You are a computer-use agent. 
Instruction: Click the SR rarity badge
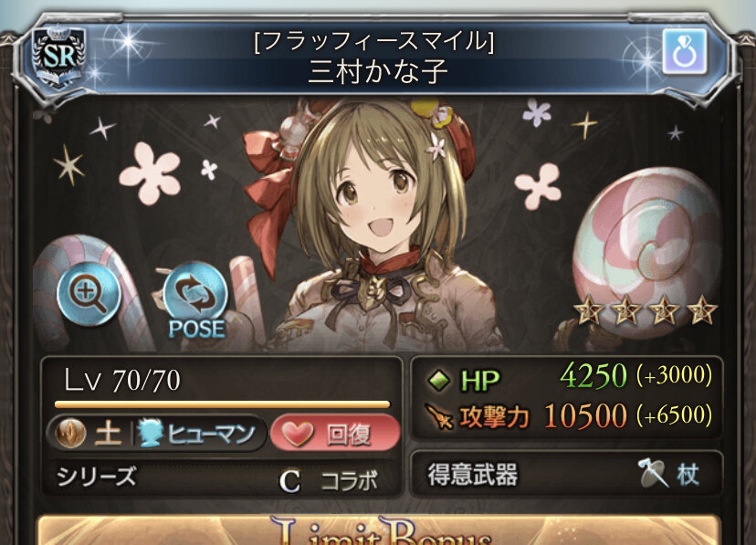pyautogui.click(x=58, y=56)
